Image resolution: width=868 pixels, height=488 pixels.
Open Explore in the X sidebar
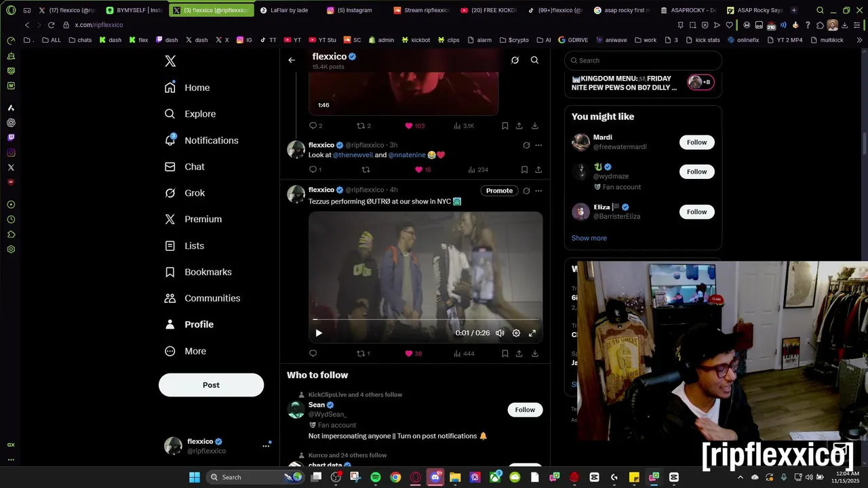coord(190,114)
